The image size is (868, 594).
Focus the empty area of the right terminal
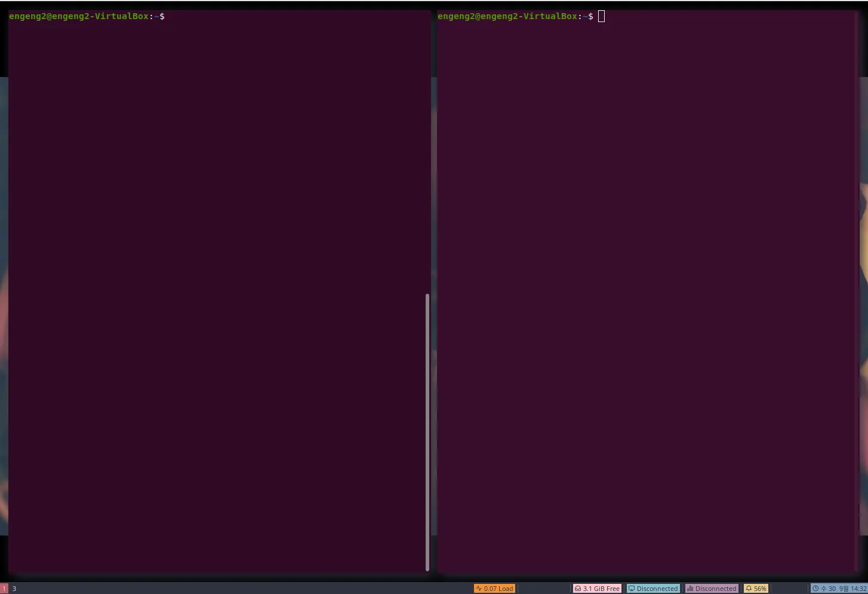click(645, 298)
